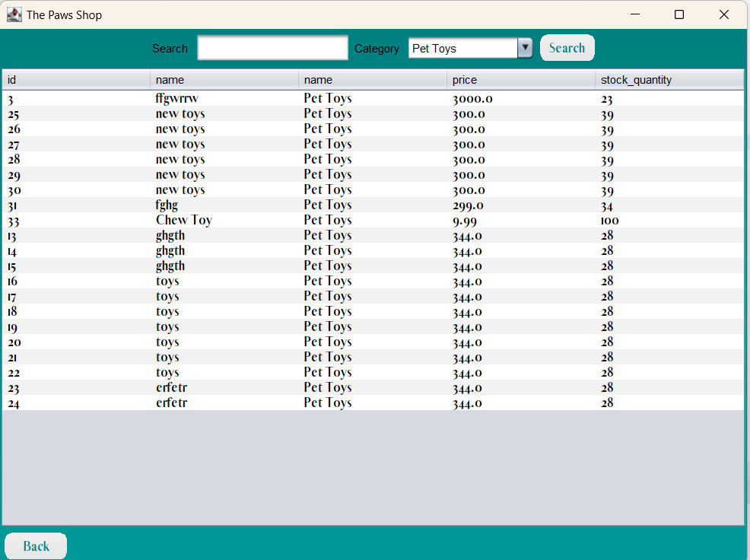Sort by the id column header
750x560 pixels.
click(75, 79)
